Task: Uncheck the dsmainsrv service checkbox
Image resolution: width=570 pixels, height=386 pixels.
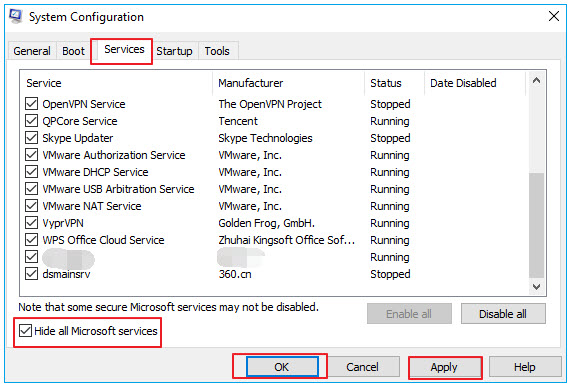Action: click(32, 274)
